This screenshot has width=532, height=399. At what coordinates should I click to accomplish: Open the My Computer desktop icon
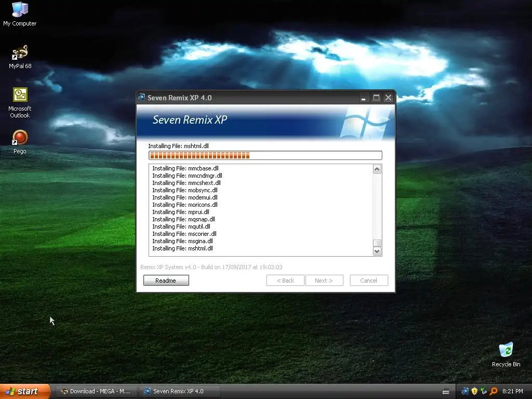20,14
